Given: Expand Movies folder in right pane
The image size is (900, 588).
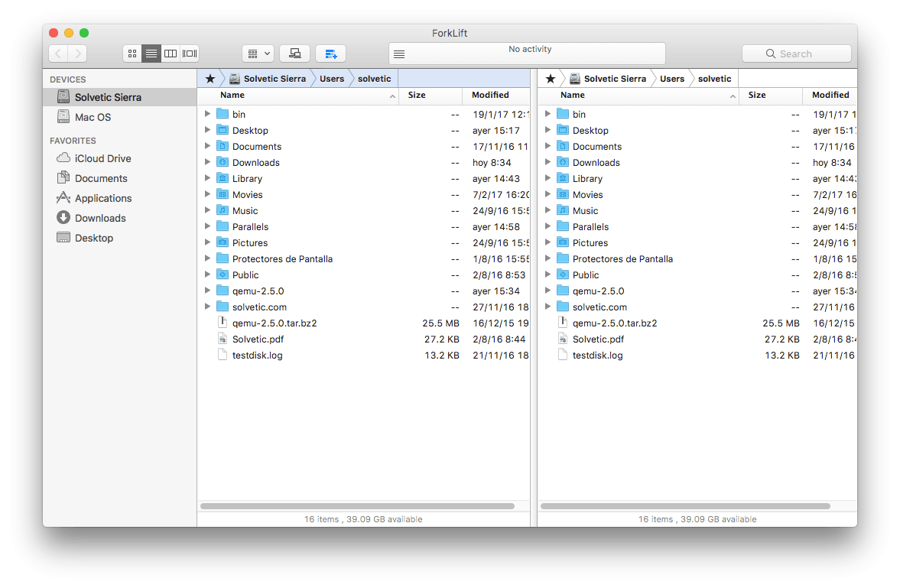Looking at the screenshot, I should tap(547, 194).
